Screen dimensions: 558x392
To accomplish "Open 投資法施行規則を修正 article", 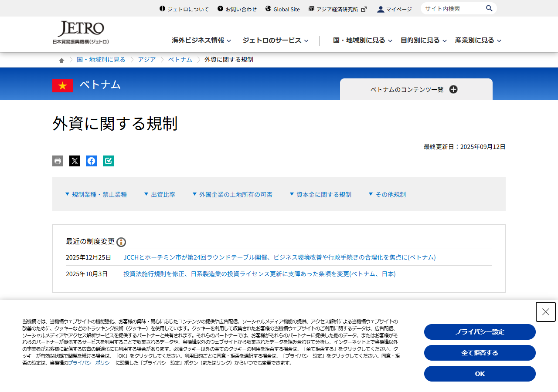I will [x=259, y=274].
